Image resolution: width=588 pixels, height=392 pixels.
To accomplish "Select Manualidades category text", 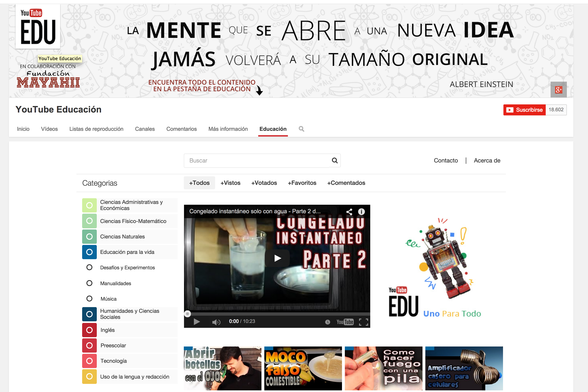I will tap(116, 284).
